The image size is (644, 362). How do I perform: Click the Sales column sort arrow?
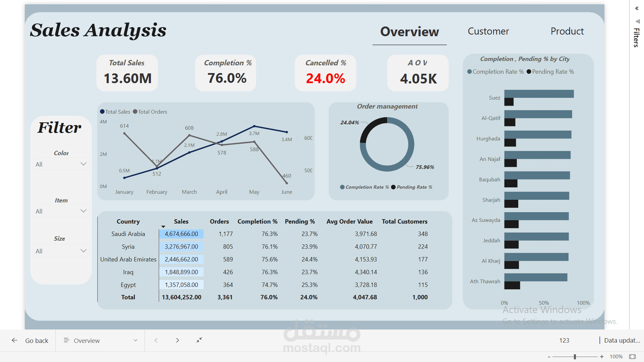163,227
